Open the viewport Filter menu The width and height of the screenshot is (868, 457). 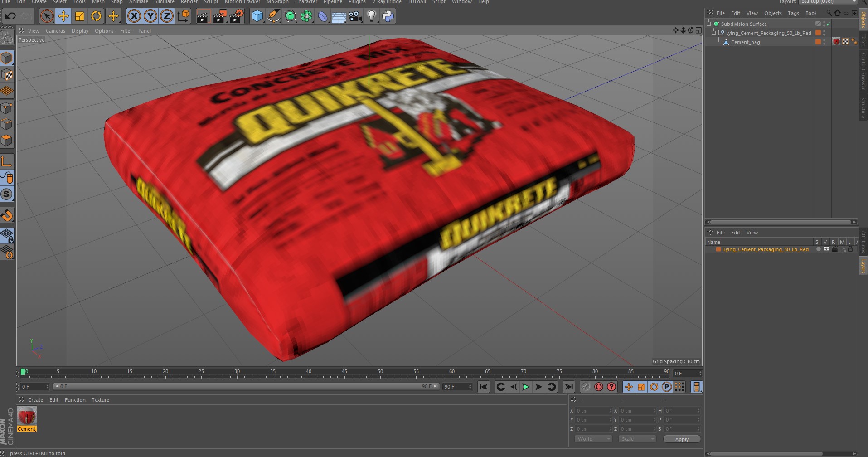126,31
